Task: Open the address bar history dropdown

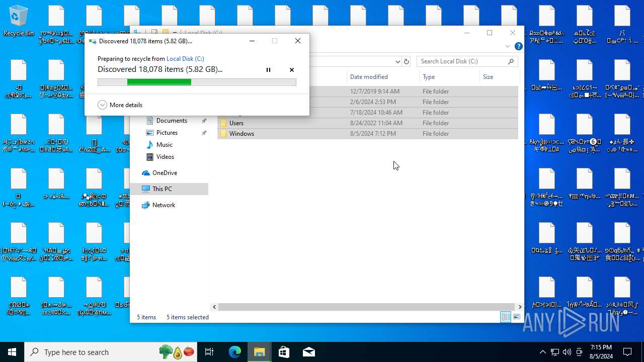Action: [x=397, y=61]
